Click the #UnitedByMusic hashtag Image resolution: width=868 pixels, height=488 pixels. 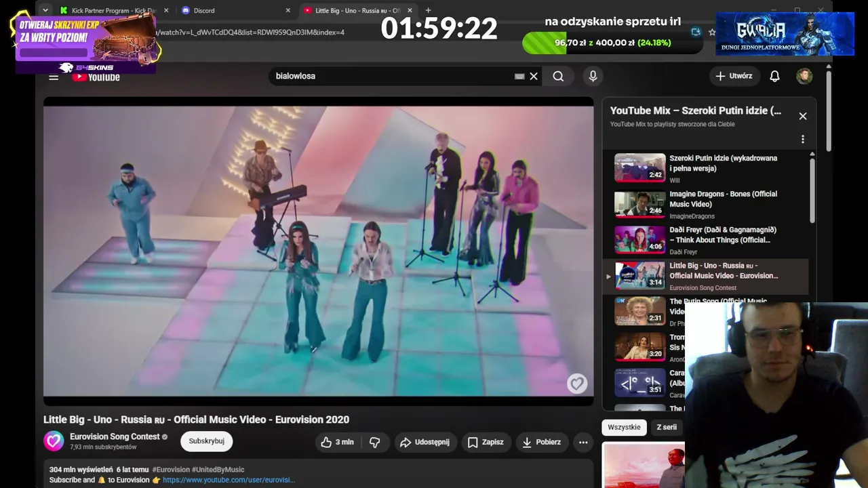218,470
